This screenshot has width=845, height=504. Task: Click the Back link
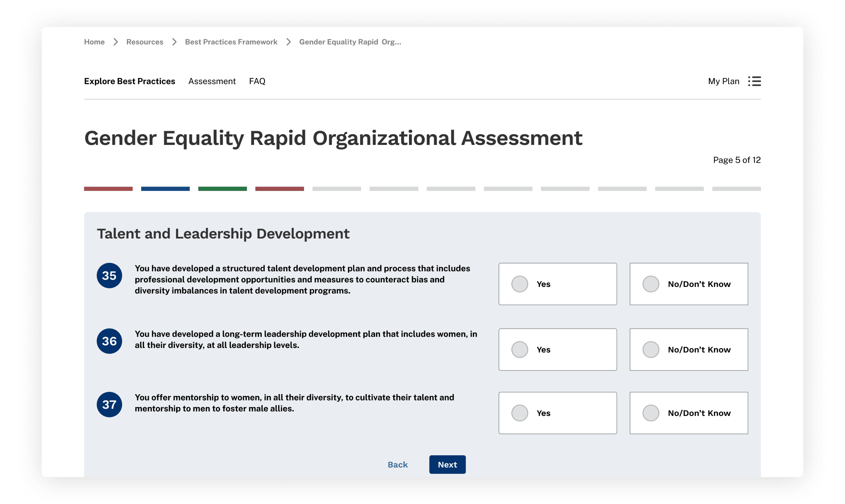[x=397, y=465]
